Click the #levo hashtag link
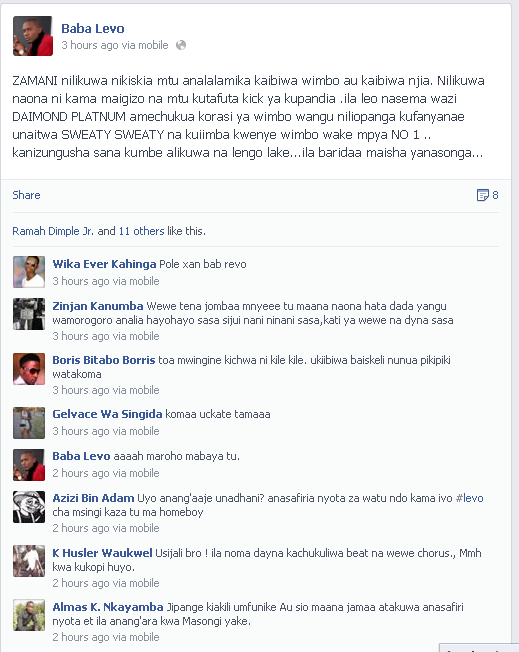The image size is (519, 652). pyautogui.click(x=470, y=498)
